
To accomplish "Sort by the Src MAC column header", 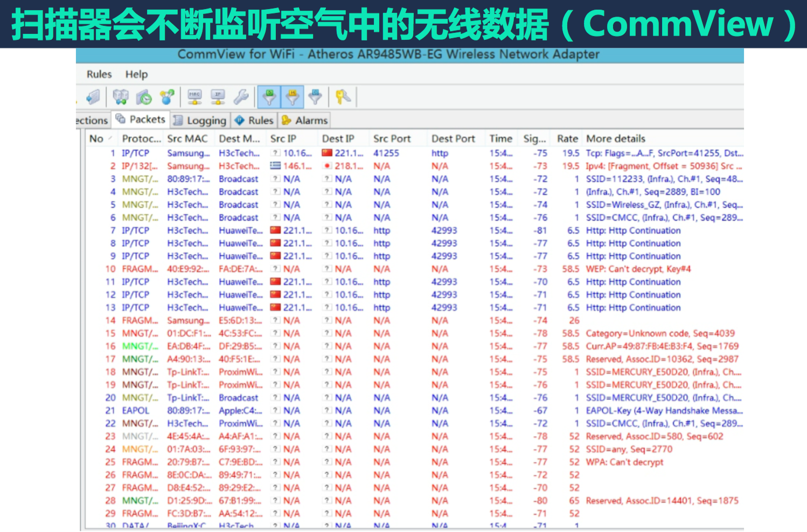I will tap(187, 139).
